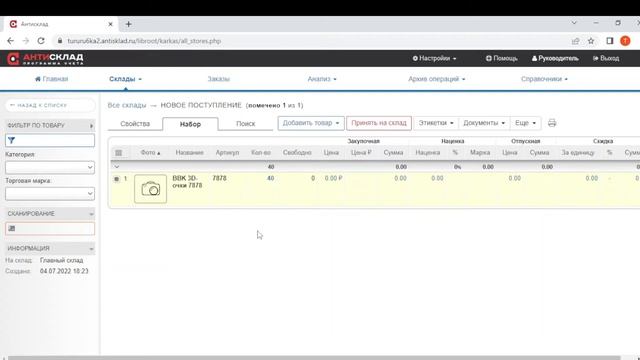Toggle the checkbox for row 1
The width and height of the screenshot is (640, 360).
(x=117, y=179)
